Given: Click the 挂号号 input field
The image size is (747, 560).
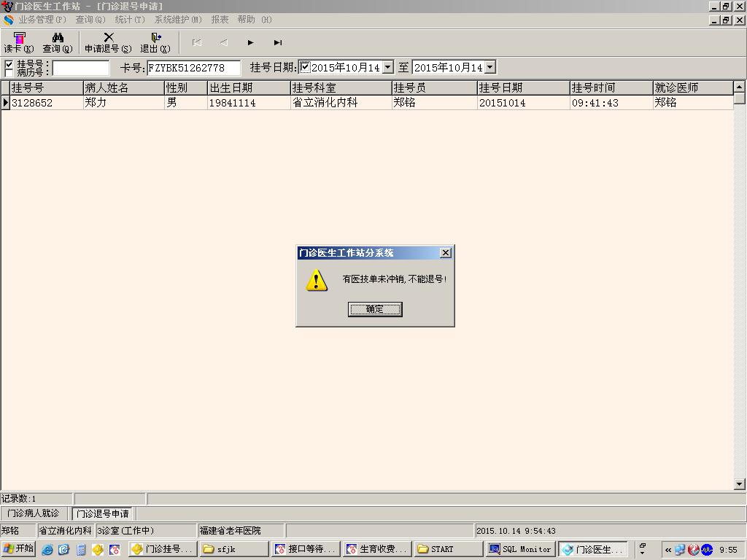Looking at the screenshot, I should click(80, 68).
